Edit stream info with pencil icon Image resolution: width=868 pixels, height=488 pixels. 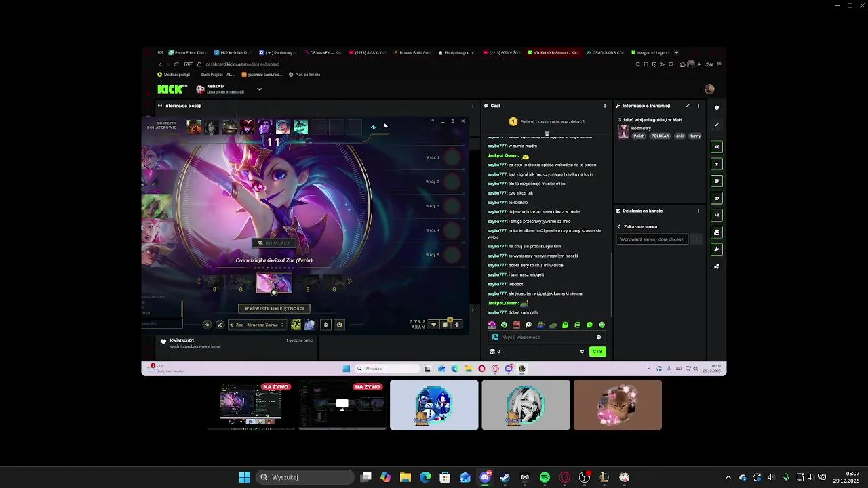[687, 106]
